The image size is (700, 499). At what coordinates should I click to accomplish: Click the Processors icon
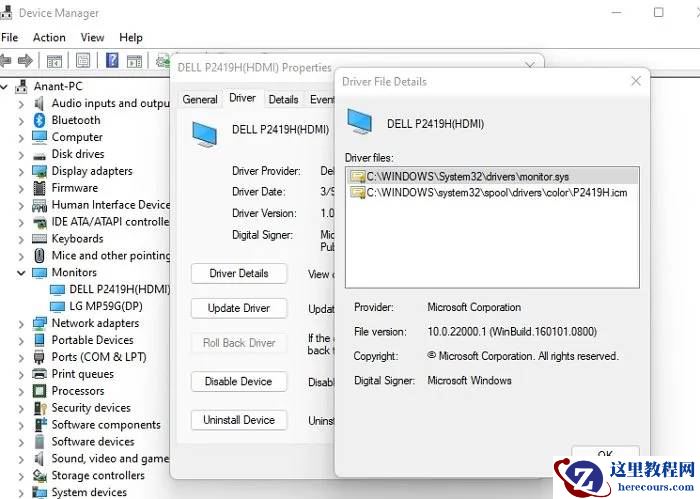pos(39,391)
